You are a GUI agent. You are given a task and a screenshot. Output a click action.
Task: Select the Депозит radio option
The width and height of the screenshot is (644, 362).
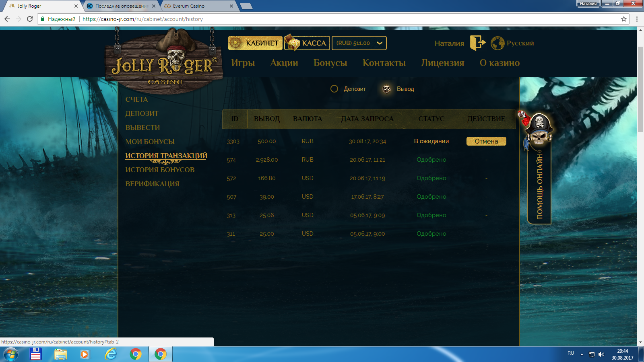pyautogui.click(x=334, y=89)
